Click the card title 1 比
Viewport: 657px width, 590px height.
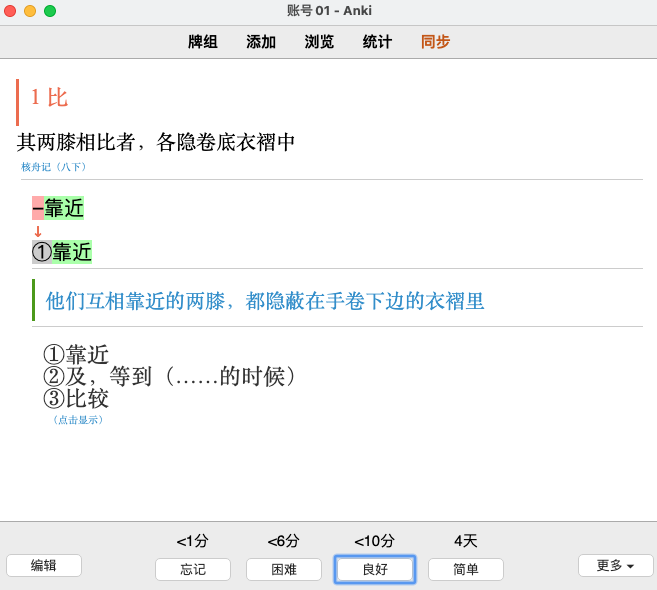(x=49, y=98)
